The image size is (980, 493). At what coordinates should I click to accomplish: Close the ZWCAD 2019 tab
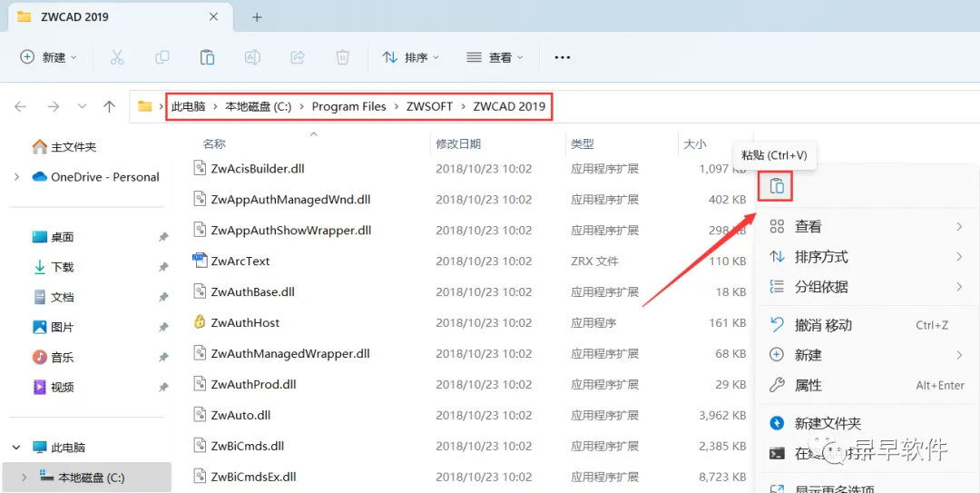click(x=213, y=17)
